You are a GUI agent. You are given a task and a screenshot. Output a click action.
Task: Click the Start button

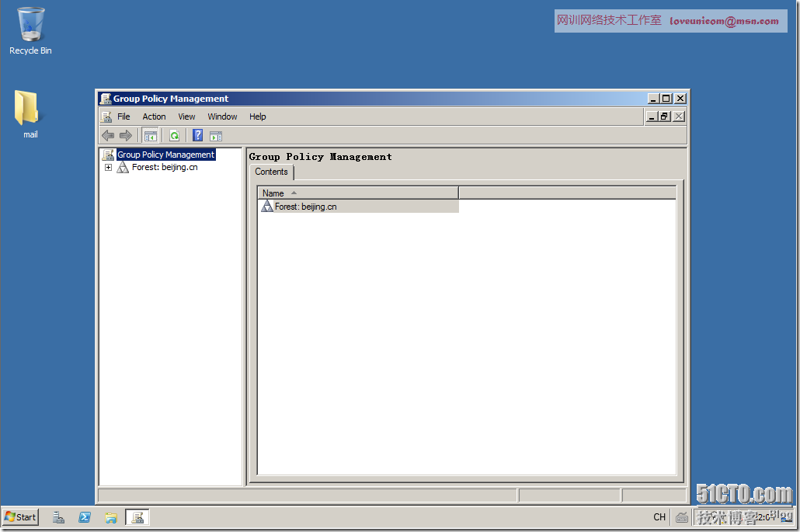20,517
